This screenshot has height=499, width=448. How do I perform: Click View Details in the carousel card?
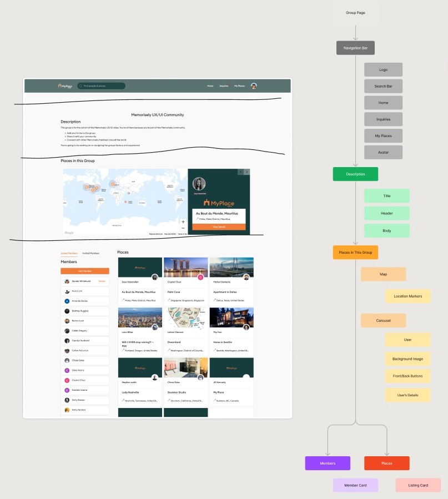click(x=219, y=227)
